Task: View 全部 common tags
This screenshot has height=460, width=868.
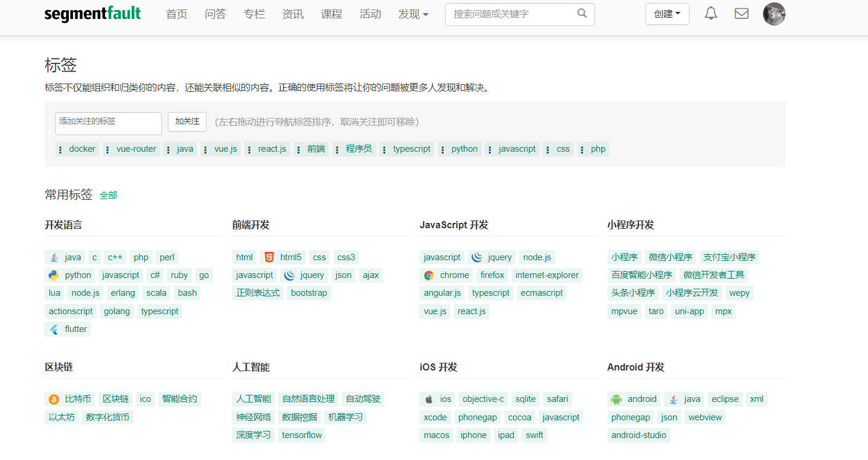Action: [x=109, y=195]
